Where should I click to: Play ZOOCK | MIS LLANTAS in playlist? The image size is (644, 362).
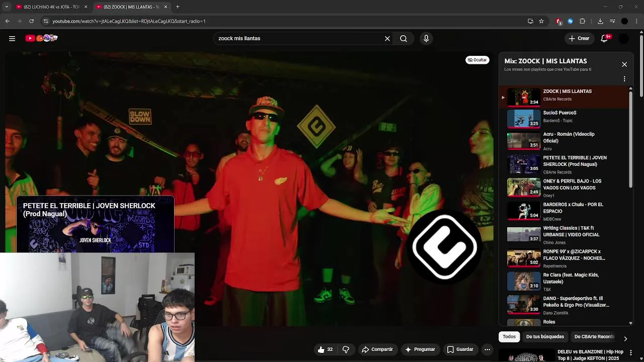pyautogui.click(x=565, y=96)
